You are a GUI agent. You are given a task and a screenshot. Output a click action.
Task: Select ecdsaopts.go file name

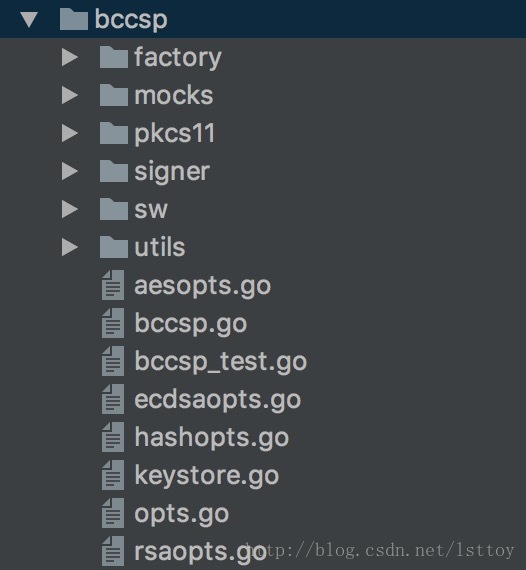(218, 400)
